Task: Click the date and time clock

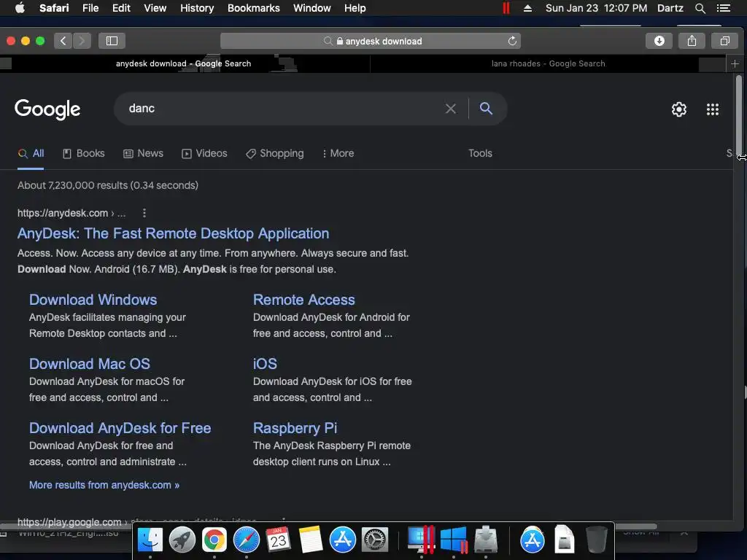Action: [596, 8]
